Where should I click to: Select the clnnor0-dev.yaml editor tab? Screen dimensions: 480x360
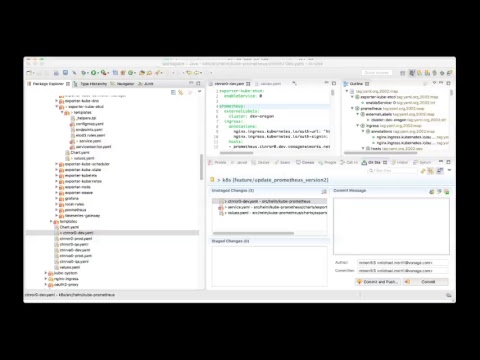pos(229,84)
